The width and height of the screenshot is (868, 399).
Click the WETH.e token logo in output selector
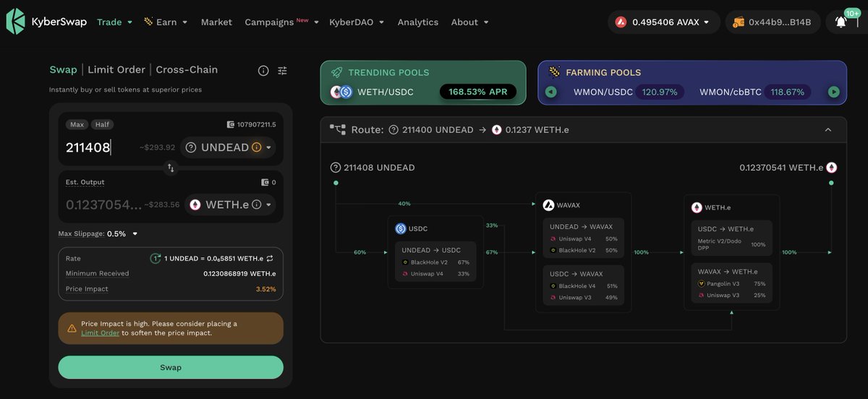click(195, 205)
